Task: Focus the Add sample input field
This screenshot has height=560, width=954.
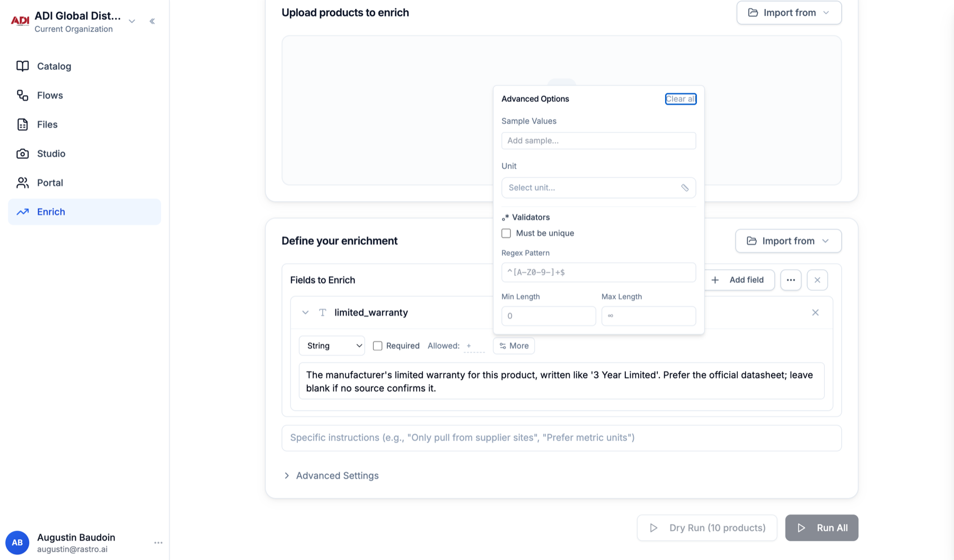Action: 598,140
